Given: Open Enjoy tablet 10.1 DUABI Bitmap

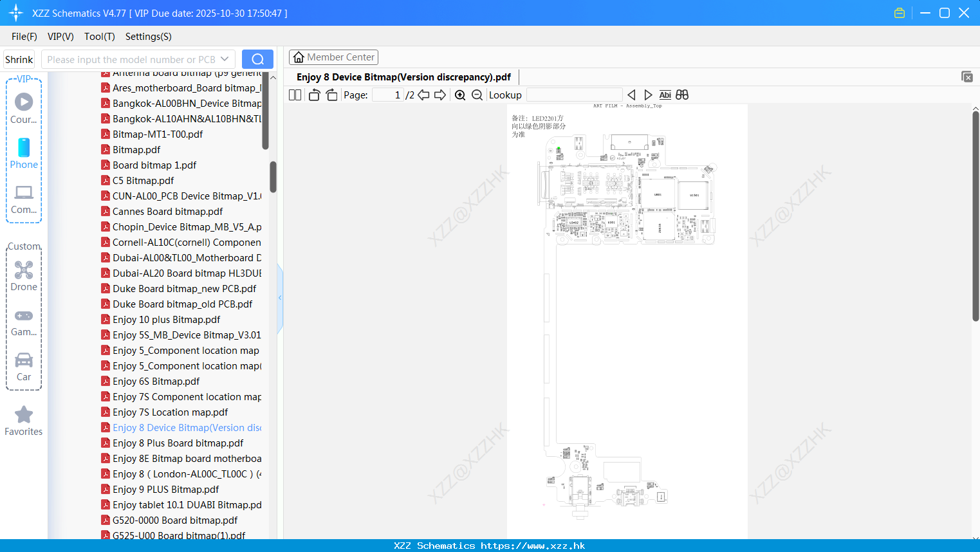Looking at the screenshot, I should point(181,505).
